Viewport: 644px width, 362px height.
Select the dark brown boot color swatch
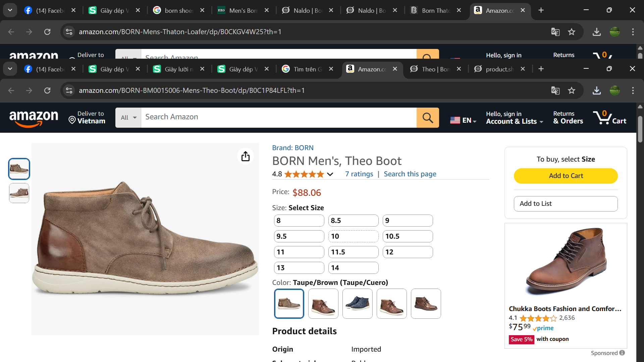pos(426,304)
